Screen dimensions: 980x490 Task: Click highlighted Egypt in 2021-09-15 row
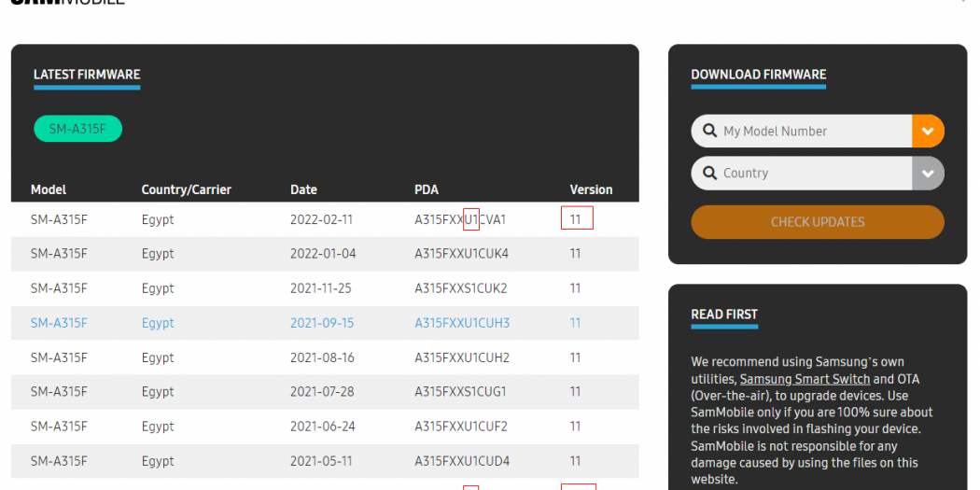click(x=158, y=324)
